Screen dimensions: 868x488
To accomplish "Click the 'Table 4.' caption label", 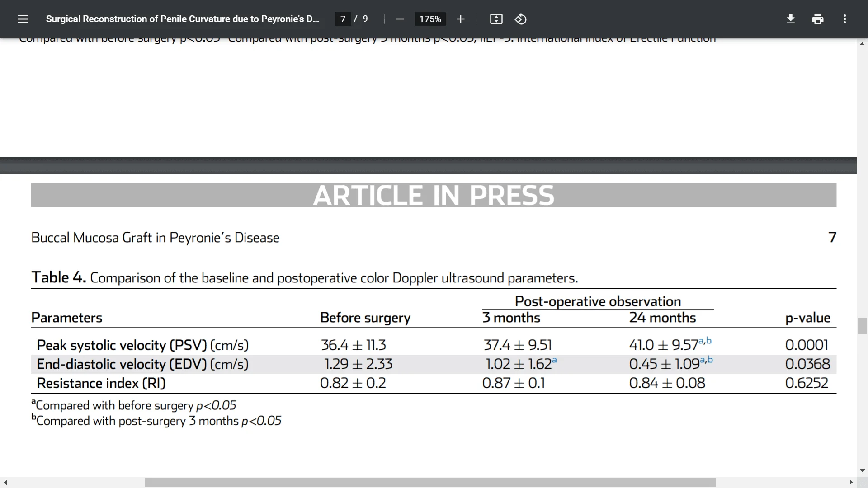I will 58,277.
